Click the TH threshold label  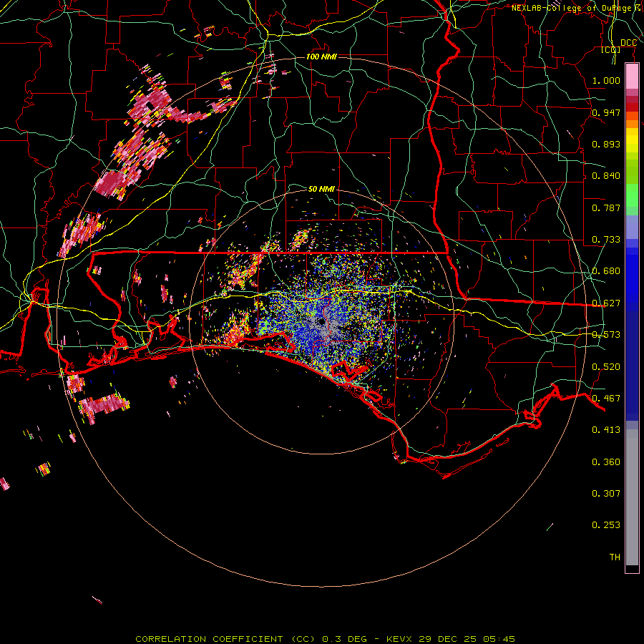click(x=615, y=557)
